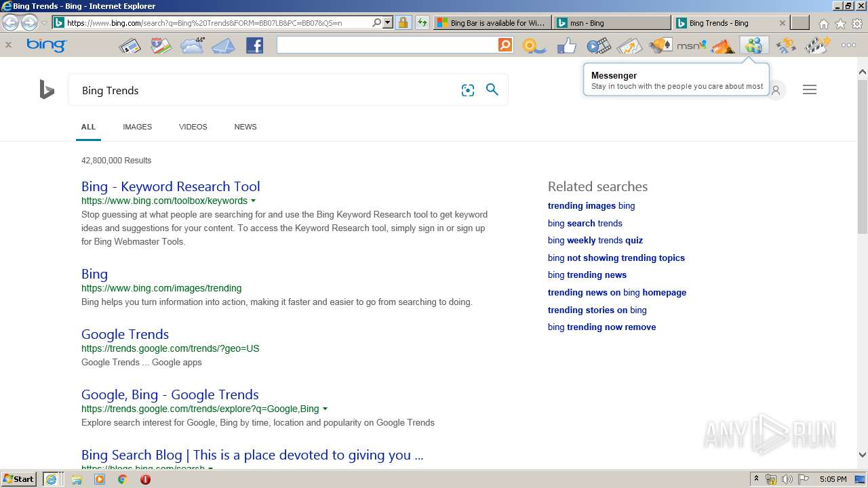Go forward with the IE Forward button
The height and width of the screenshot is (488, 868).
(29, 23)
